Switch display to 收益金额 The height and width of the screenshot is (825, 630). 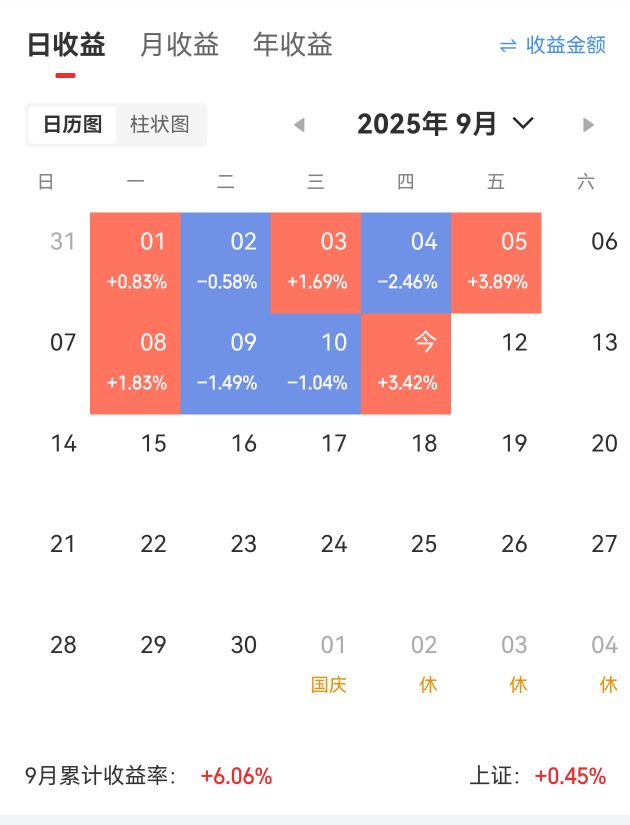tap(566, 45)
